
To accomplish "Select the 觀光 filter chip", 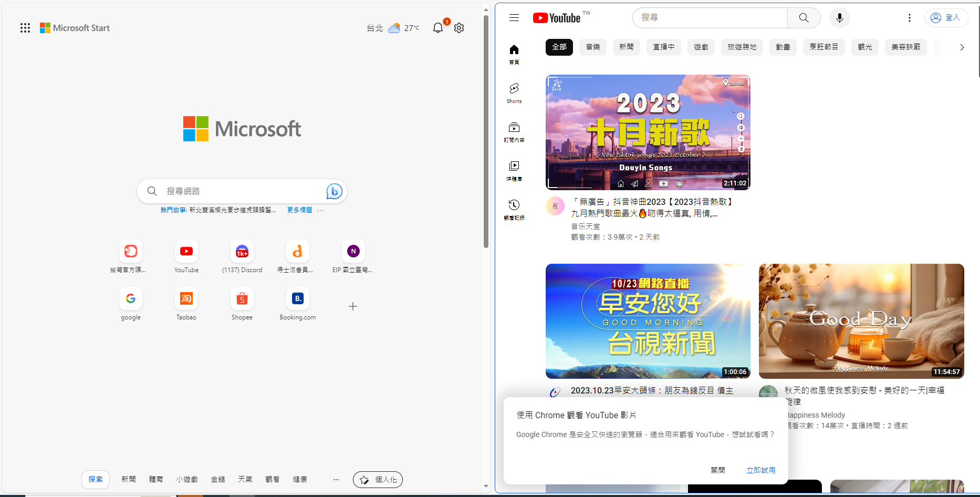I will pos(865,47).
